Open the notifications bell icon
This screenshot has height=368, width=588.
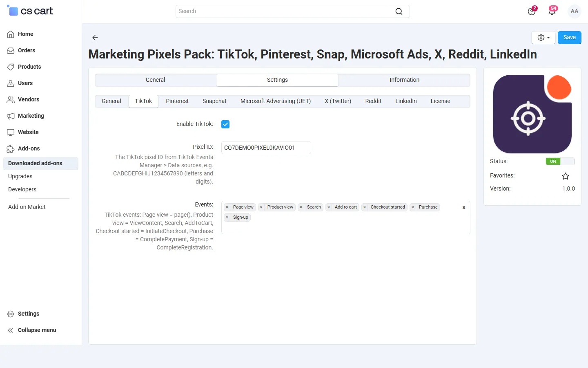552,11
